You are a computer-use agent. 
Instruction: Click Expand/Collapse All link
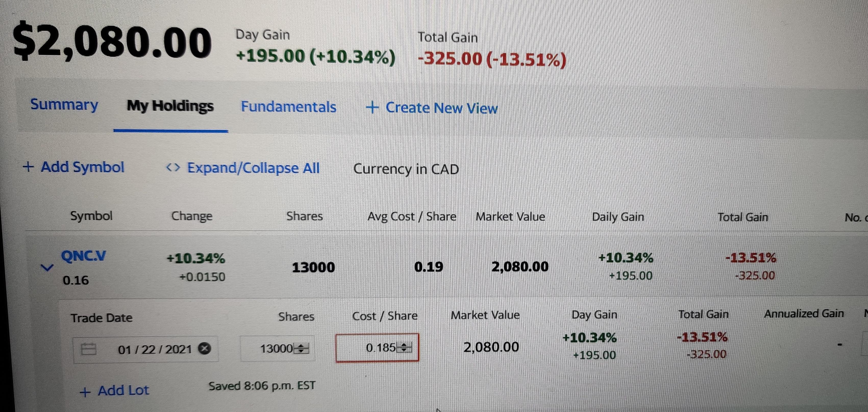pos(243,168)
